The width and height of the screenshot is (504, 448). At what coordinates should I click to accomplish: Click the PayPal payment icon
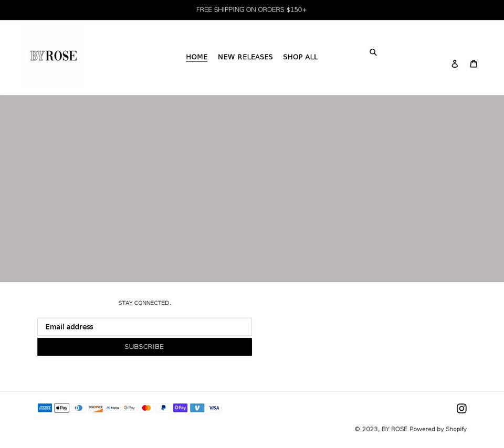[163, 408]
